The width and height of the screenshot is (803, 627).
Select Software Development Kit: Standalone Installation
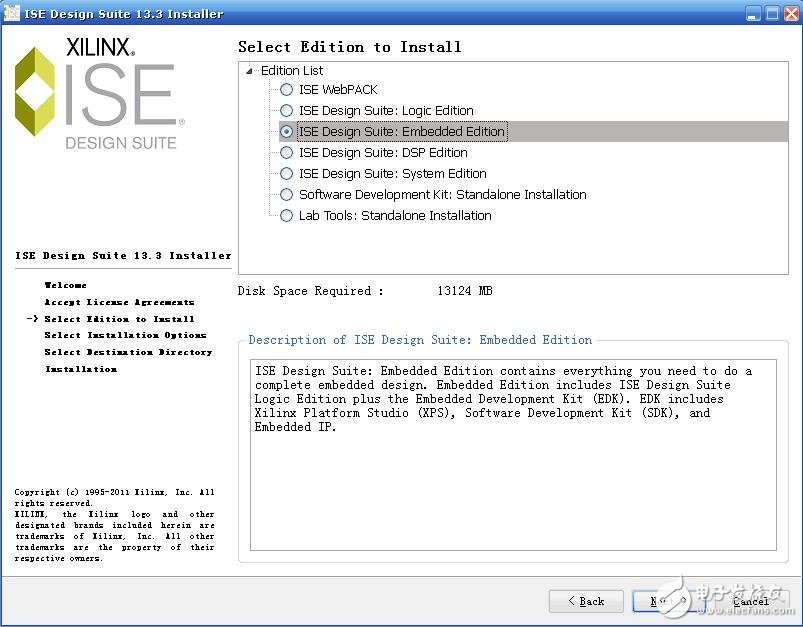[287, 195]
